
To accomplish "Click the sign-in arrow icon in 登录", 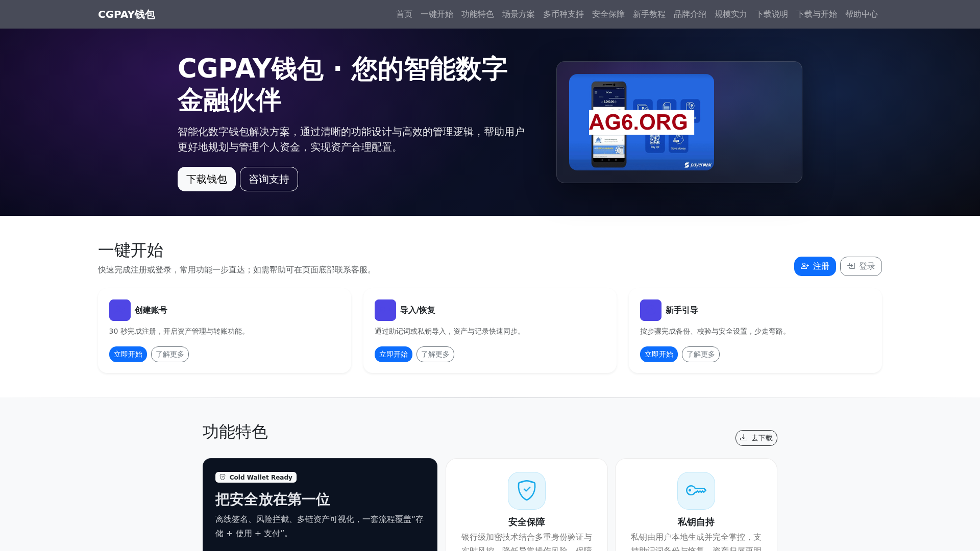I will [x=851, y=266].
